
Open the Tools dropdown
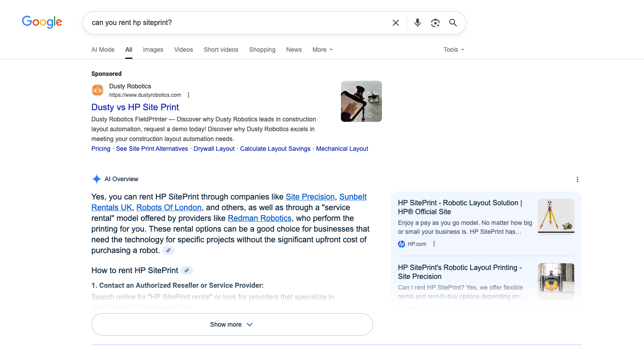tap(453, 50)
